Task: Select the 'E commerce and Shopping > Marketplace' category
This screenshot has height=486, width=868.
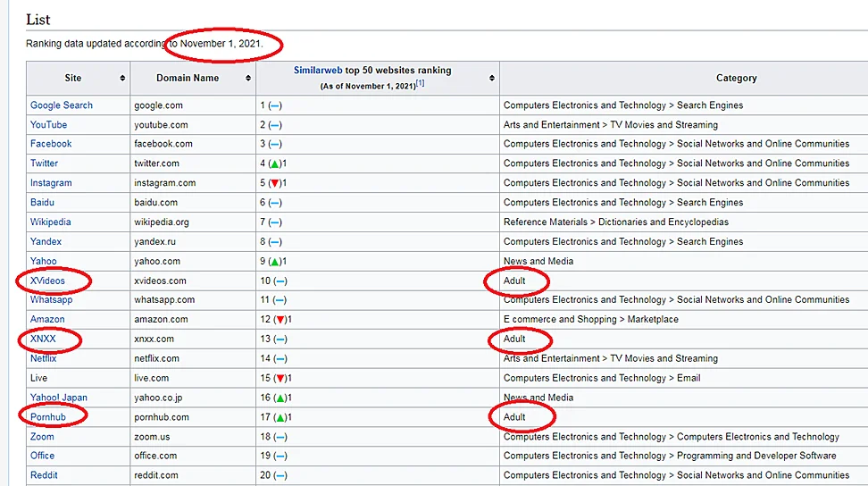Action: coord(590,320)
